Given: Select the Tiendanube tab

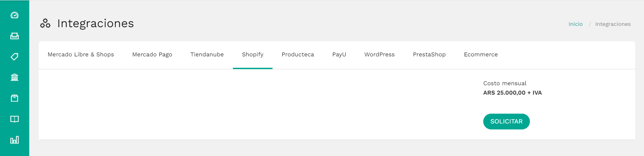Looking at the screenshot, I should tap(207, 55).
